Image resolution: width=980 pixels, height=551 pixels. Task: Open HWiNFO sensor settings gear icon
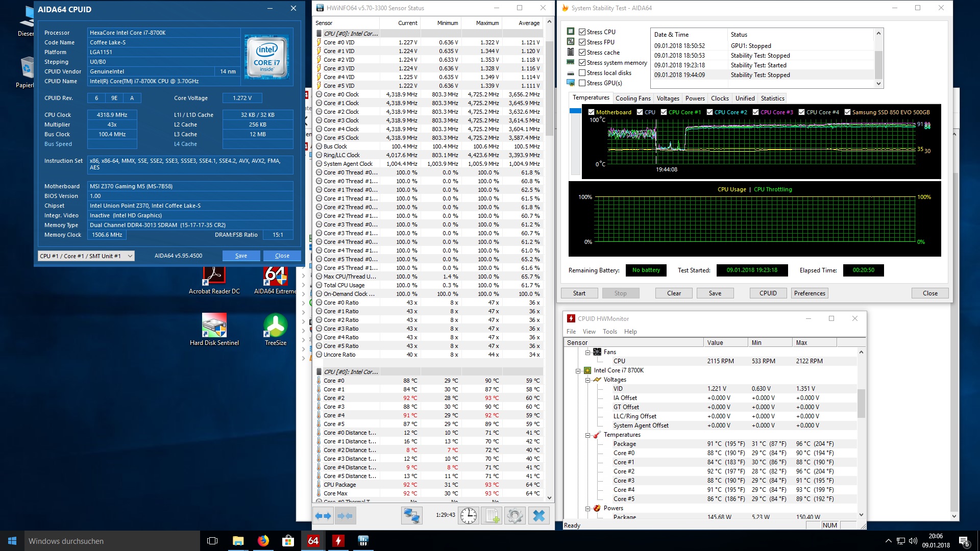pyautogui.click(x=514, y=516)
